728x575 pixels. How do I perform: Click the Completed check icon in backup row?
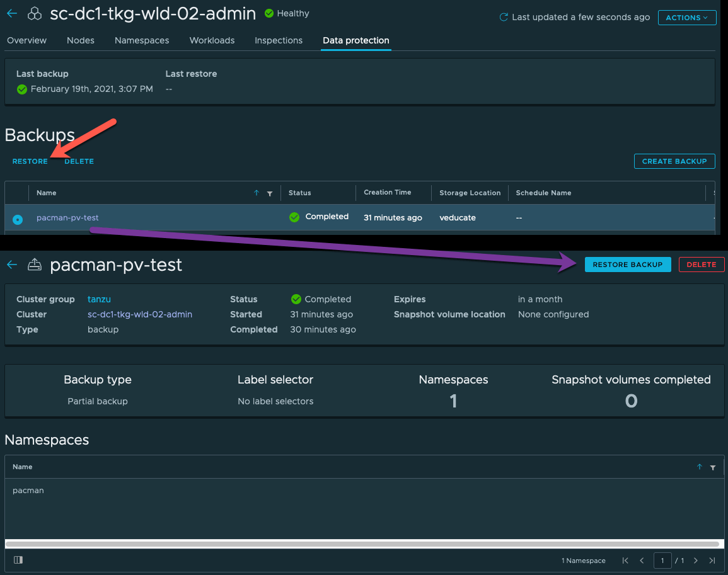(294, 217)
